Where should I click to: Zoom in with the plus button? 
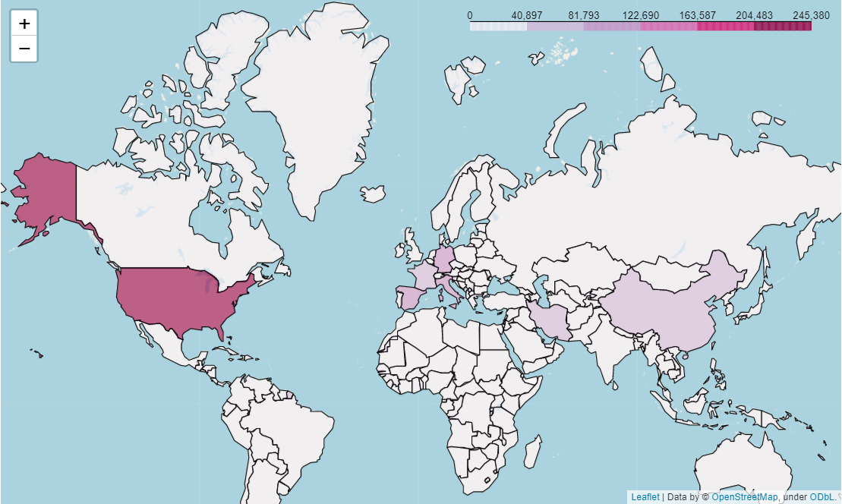[x=24, y=23]
